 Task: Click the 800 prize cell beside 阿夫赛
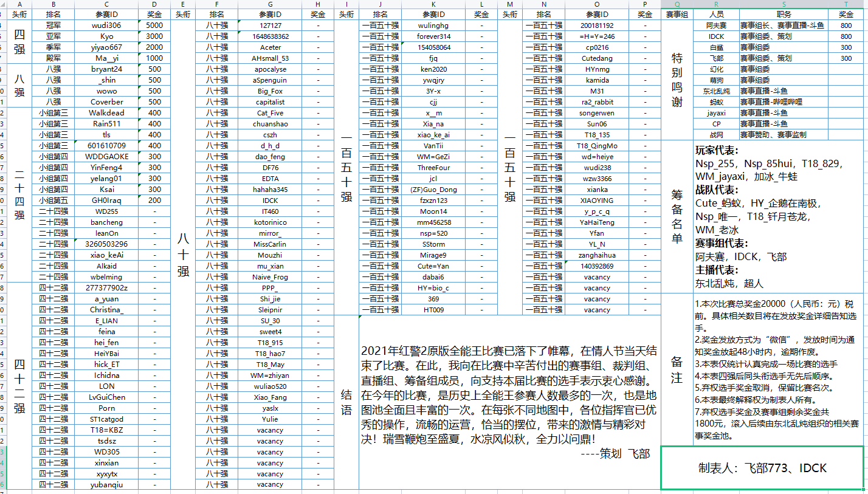[x=846, y=25]
